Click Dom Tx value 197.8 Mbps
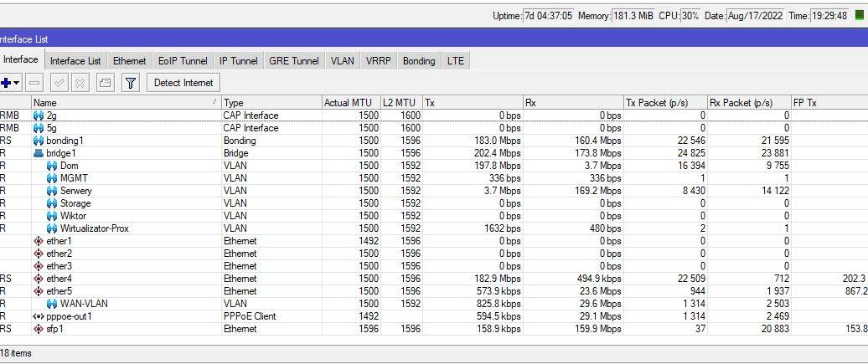Image resolution: width=868 pixels, height=364 pixels. point(499,166)
